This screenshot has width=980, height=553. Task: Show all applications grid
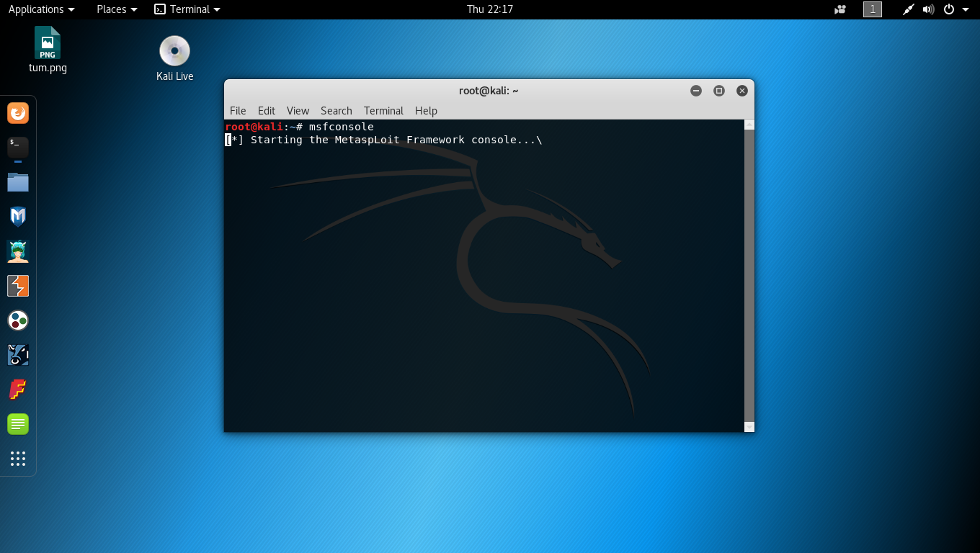18,459
